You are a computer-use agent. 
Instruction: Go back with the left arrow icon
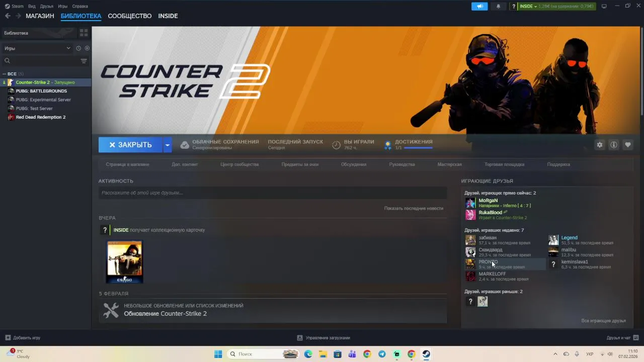[x=7, y=16]
